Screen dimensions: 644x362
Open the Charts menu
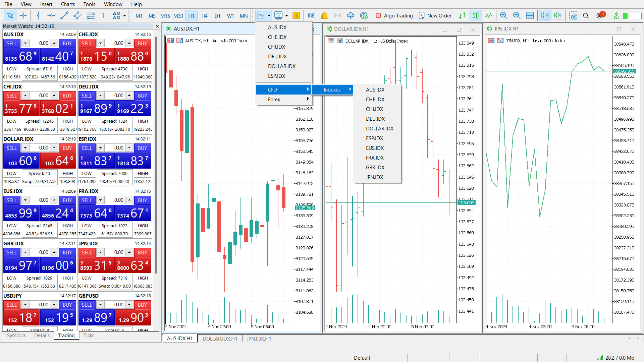[x=68, y=4]
